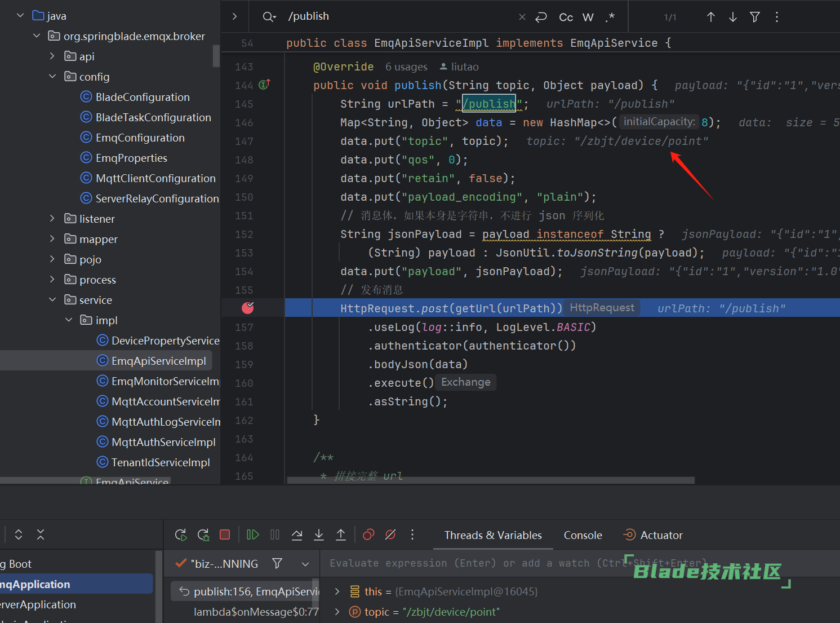
Task: Clear the /publish search text
Action: pos(522,17)
